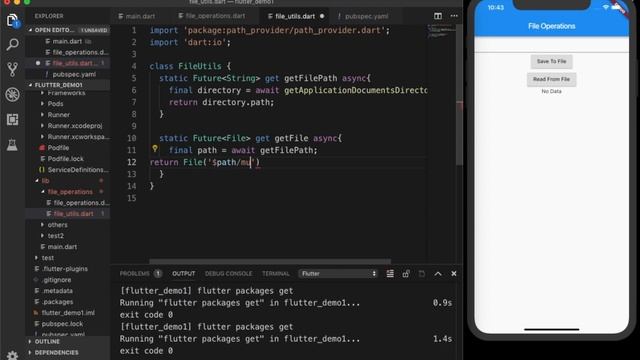The height and width of the screenshot is (360, 640).
Task: Open the log output file icon
Action: coord(422,273)
